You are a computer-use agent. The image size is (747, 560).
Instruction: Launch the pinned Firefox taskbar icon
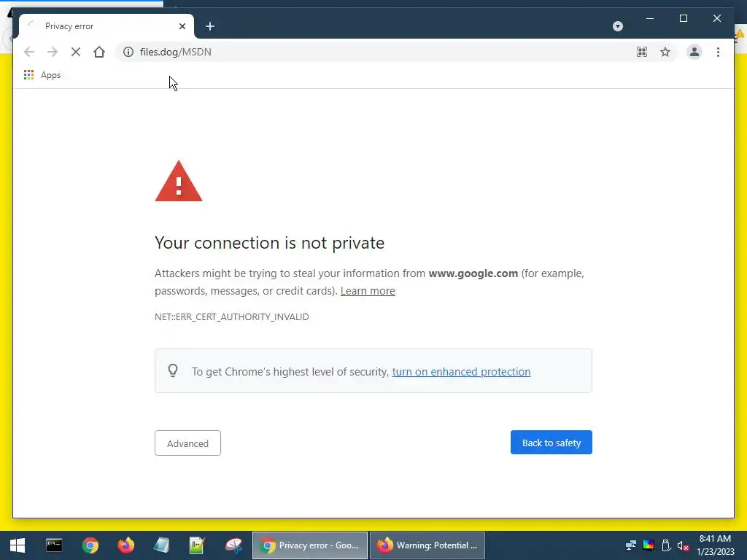coord(125,545)
